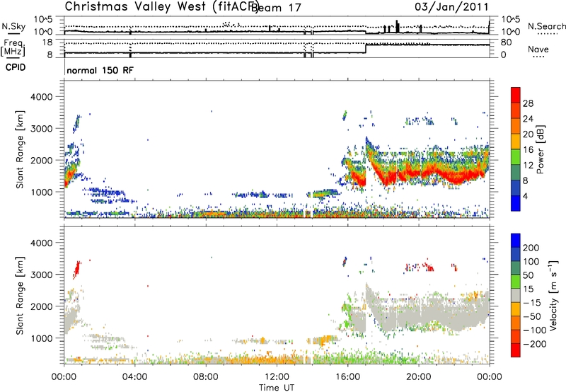Click the red bottom segment of Velocity colorbar

point(516,350)
